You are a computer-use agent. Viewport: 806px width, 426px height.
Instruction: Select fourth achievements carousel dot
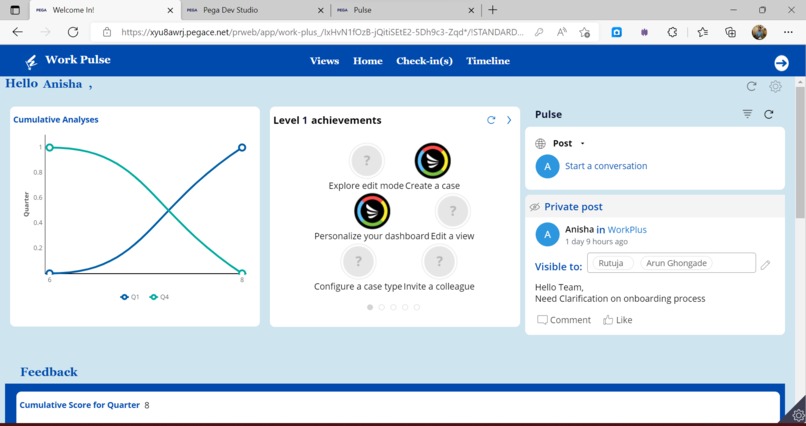[x=405, y=307]
